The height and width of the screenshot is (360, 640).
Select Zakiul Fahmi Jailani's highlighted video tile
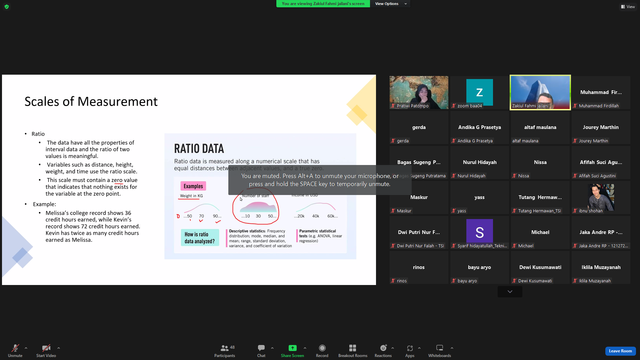pos(540,92)
